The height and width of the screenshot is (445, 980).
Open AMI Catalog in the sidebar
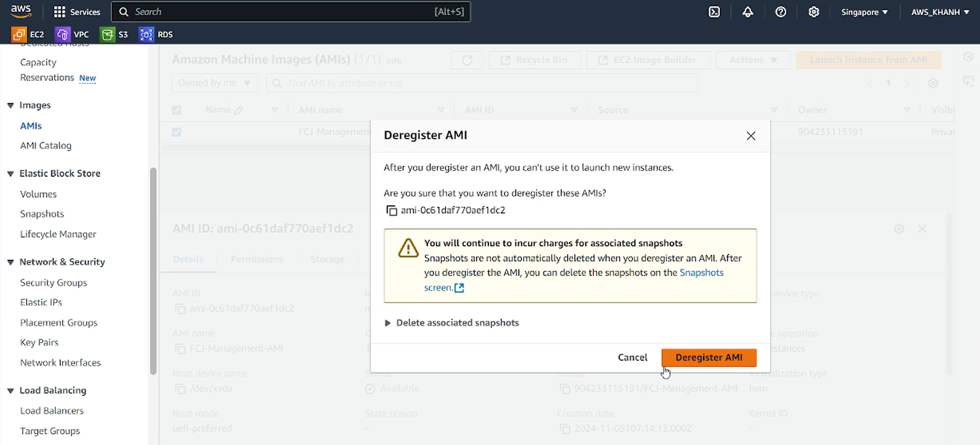pyautogui.click(x=46, y=146)
